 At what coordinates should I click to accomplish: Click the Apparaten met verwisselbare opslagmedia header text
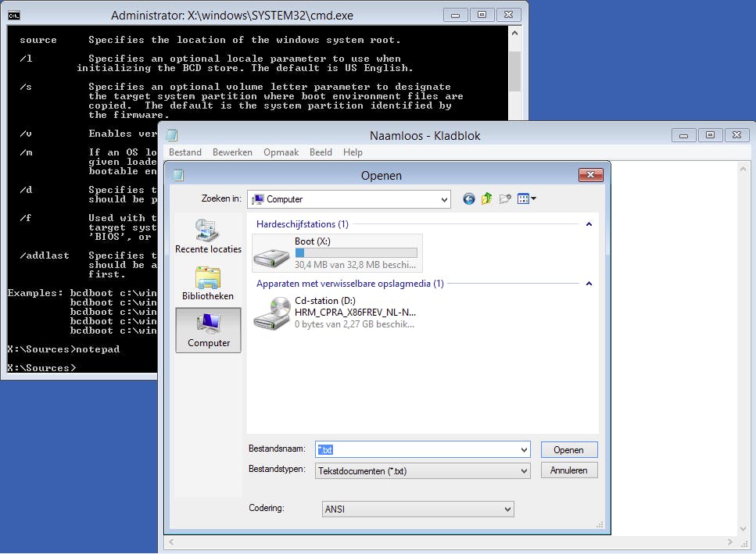click(x=350, y=284)
